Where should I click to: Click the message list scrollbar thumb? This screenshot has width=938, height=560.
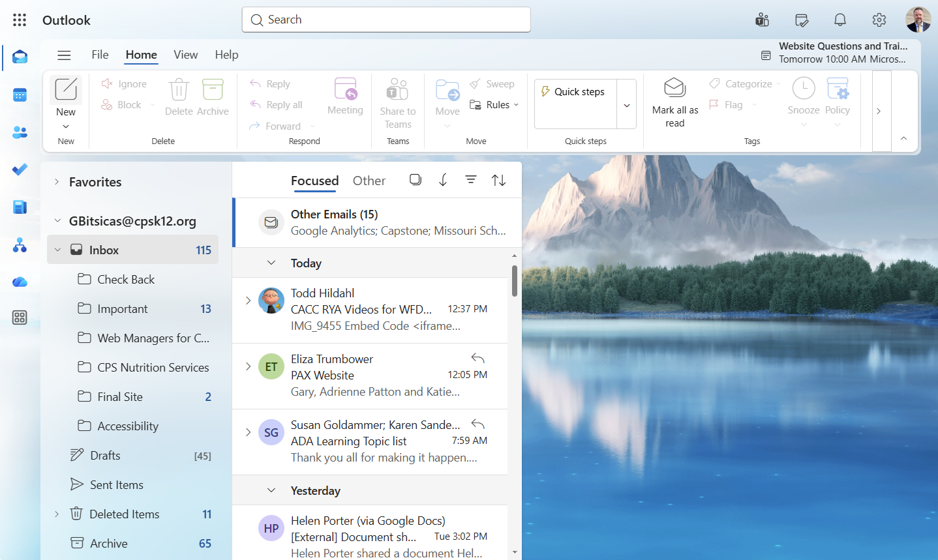click(515, 281)
